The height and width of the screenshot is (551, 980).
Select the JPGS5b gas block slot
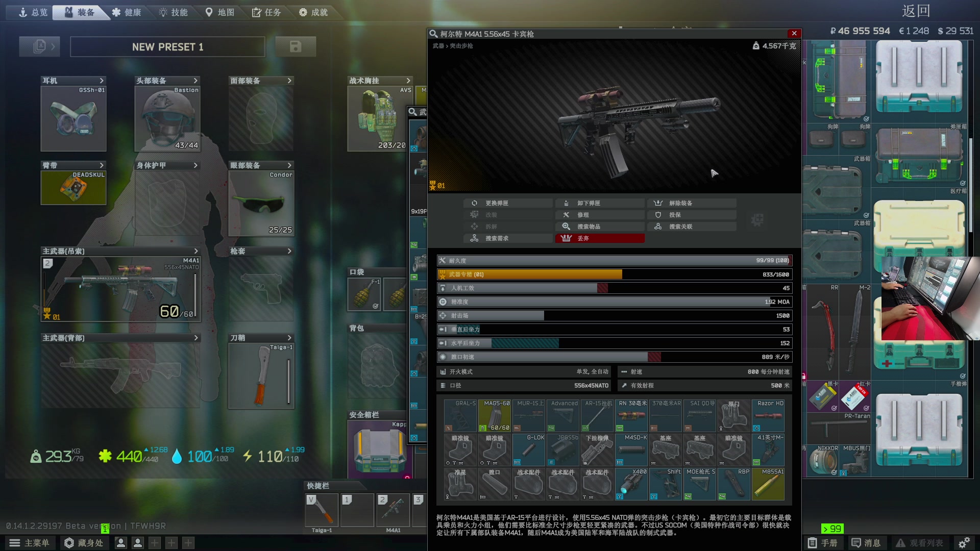pyautogui.click(x=563, y=450)
